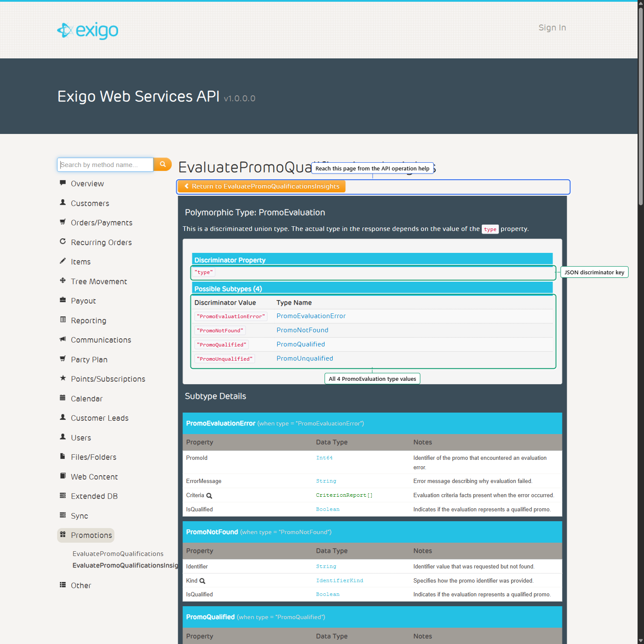
Task: Open the PromoEvaluationError type link
Action: [311, 316]
